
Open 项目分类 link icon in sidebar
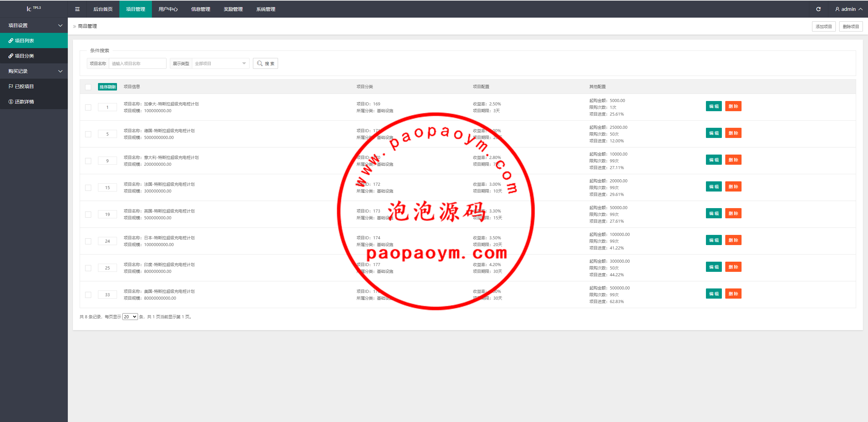[11, 56]
